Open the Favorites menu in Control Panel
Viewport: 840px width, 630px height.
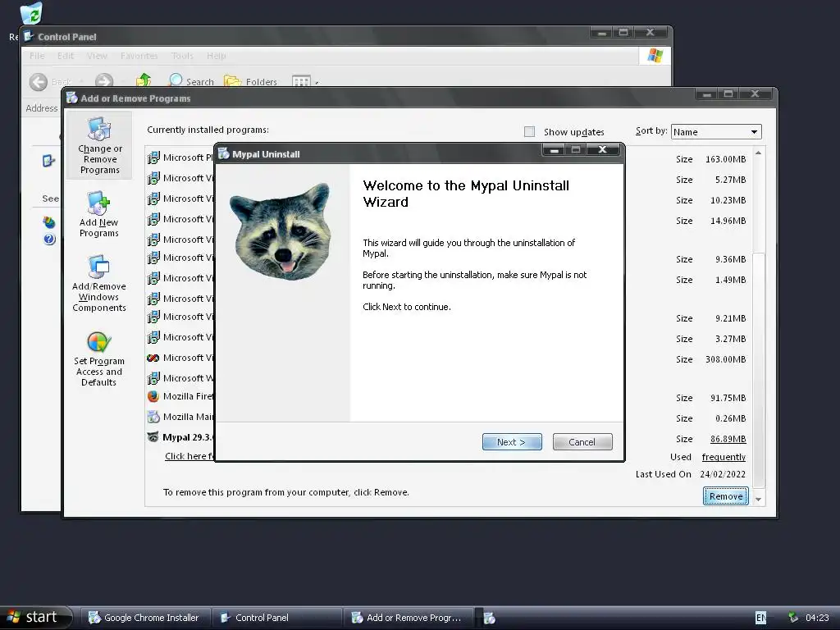(139, 56)
